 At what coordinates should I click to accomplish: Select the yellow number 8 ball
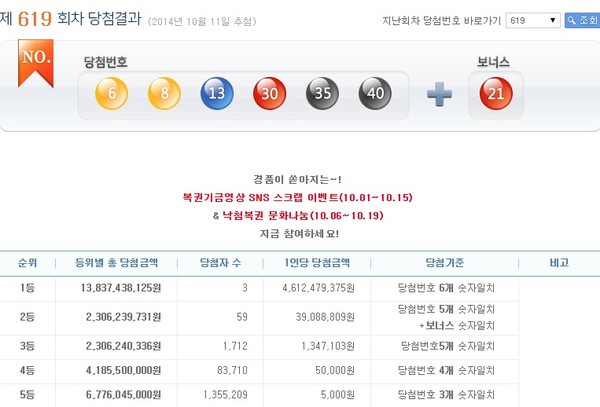tap(164, 93)
